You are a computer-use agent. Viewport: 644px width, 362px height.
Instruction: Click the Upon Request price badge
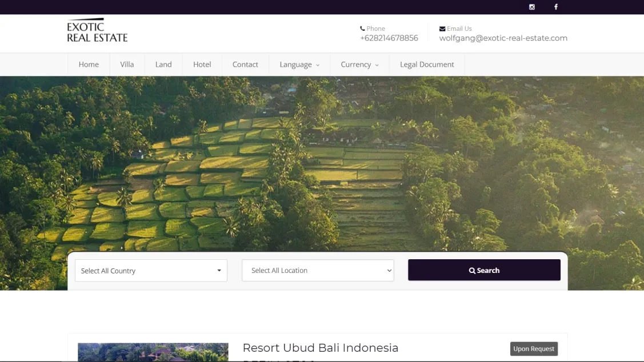(x=534, y=348)
